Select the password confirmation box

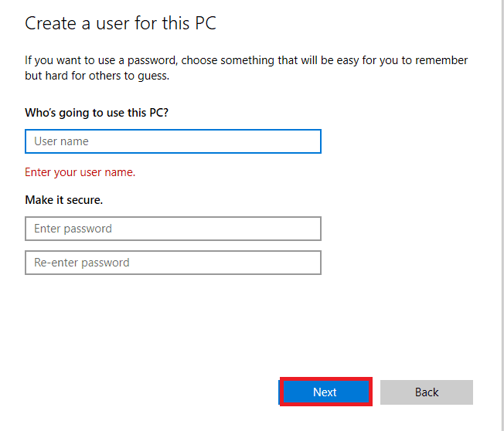172,263
